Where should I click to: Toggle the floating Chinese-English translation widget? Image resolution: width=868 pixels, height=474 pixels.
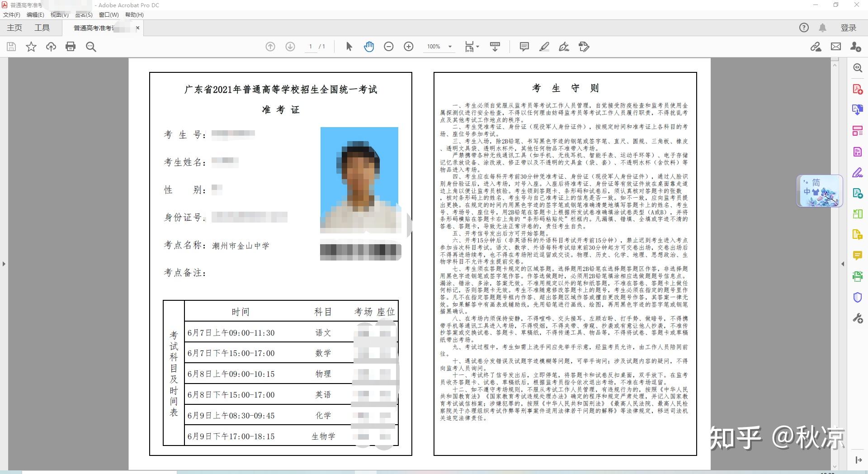(820, 191)
